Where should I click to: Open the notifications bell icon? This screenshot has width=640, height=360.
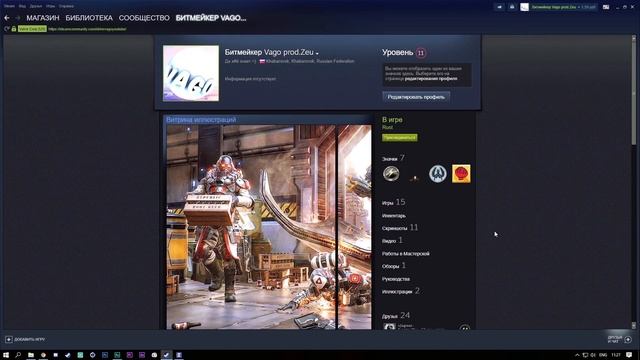coord(512,7)
